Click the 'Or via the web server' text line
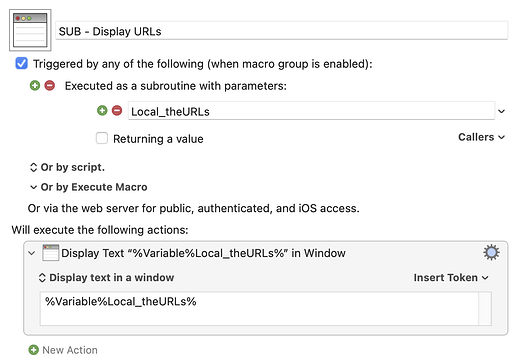Viewport: 517px width, 364px height. [x=194, y=208]
